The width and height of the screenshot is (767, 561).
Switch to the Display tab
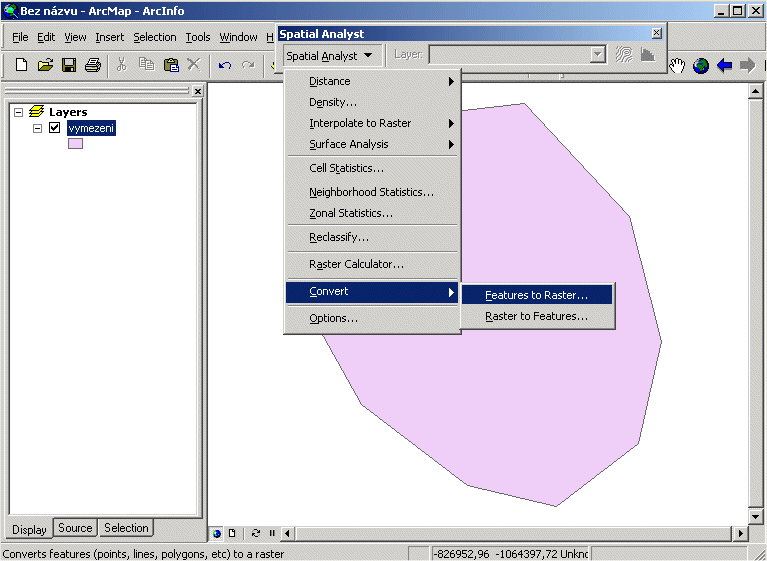tap(29, 530)
